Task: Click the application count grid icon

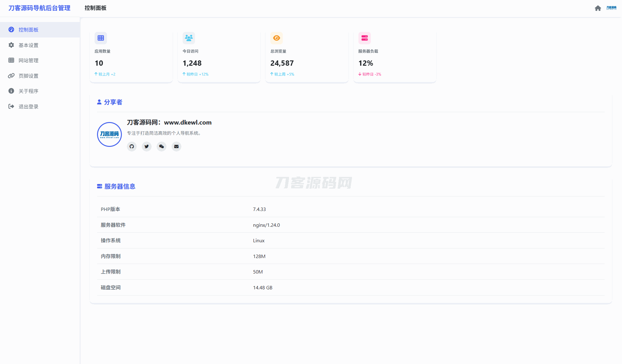Action: 101,38
